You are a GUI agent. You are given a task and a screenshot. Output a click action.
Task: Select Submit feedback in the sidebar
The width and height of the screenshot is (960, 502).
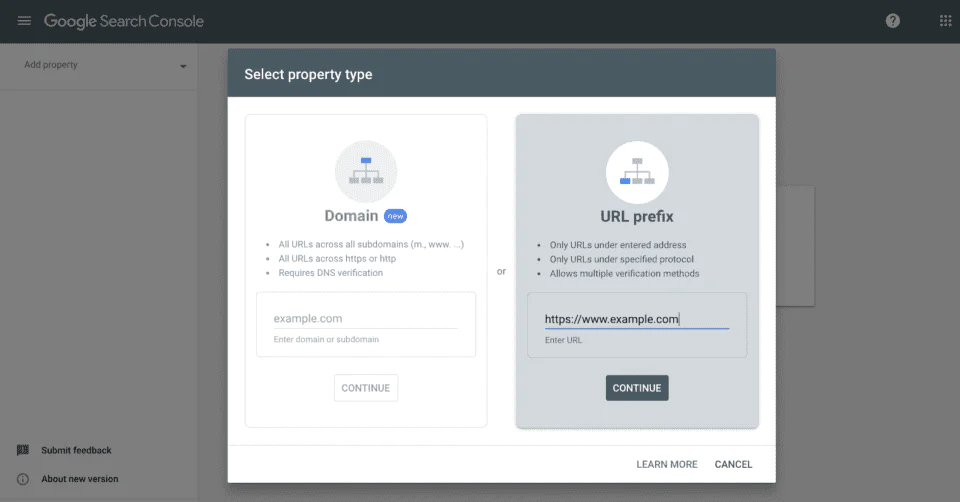(76, 450)
